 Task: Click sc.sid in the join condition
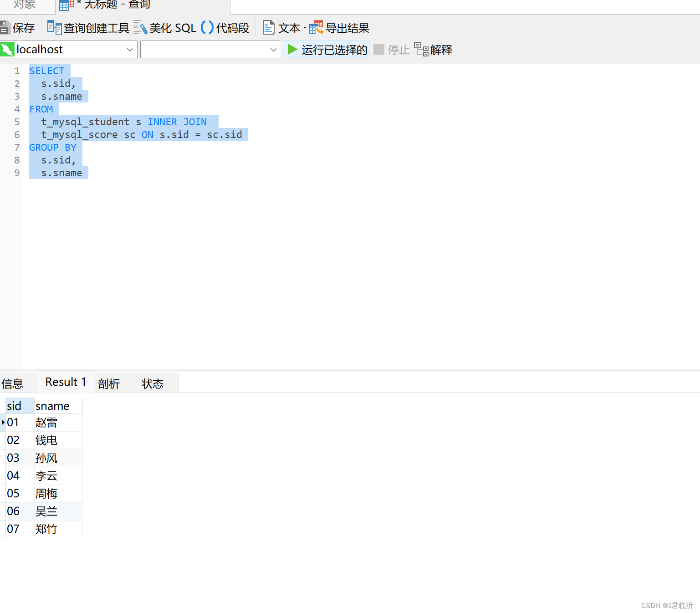(225, 135)
